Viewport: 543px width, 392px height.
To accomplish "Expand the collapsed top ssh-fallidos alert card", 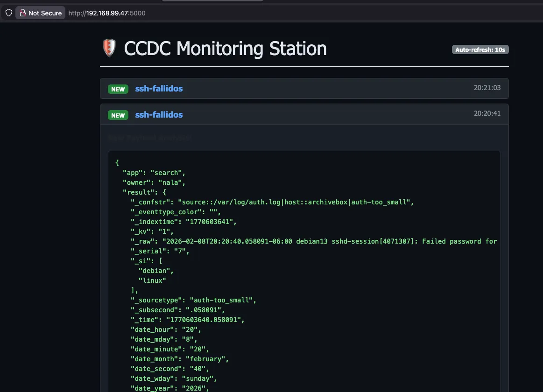I will click(x=303, y=89).
